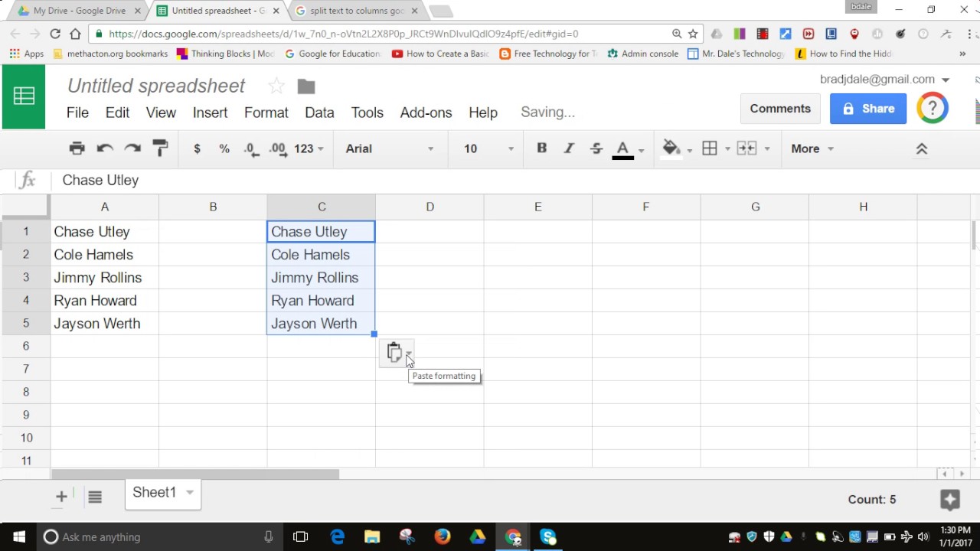Open the Tools menu

tap(367, 112)
